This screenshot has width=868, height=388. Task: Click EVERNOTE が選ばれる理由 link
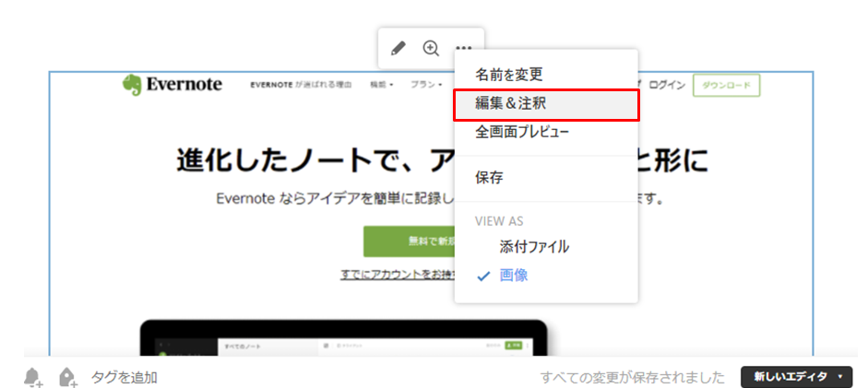[301, 85]
